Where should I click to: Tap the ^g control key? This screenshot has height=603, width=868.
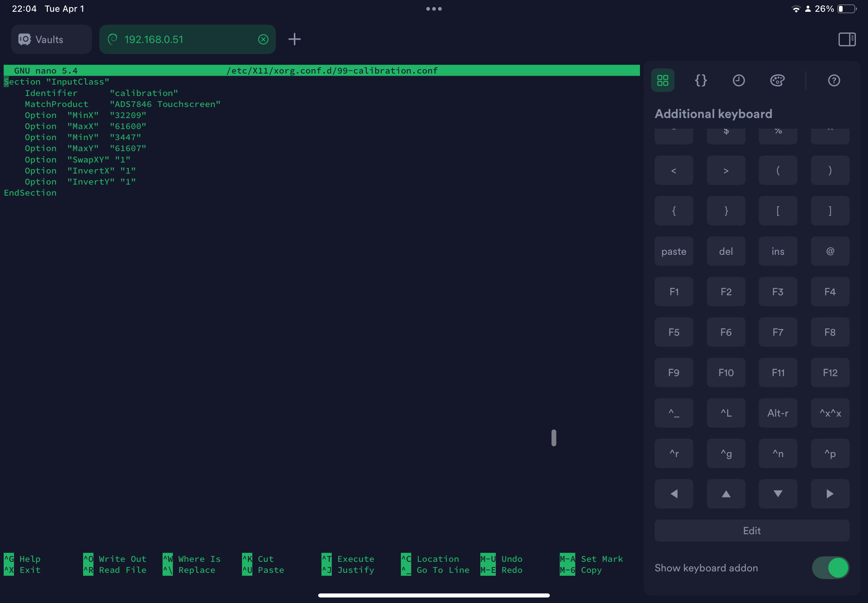tap(726, 453)
